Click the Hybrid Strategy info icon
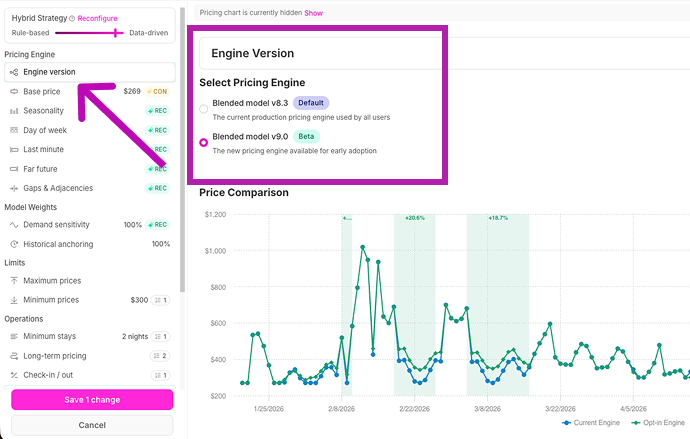 [72, 18]
